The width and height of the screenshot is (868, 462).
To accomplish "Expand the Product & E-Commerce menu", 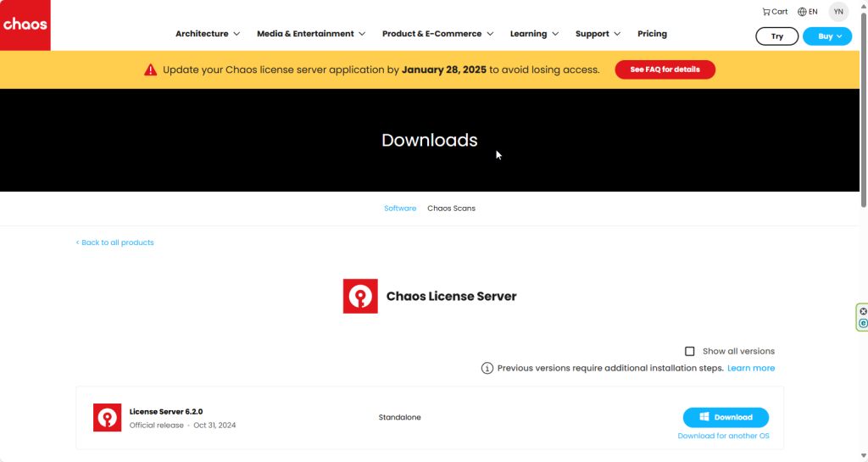I will (438, 34).
